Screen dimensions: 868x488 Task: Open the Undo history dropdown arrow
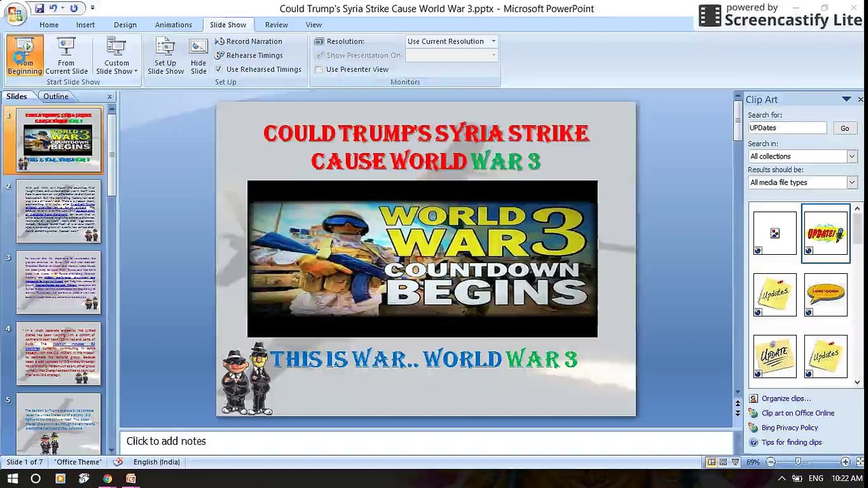pos(62,8)
